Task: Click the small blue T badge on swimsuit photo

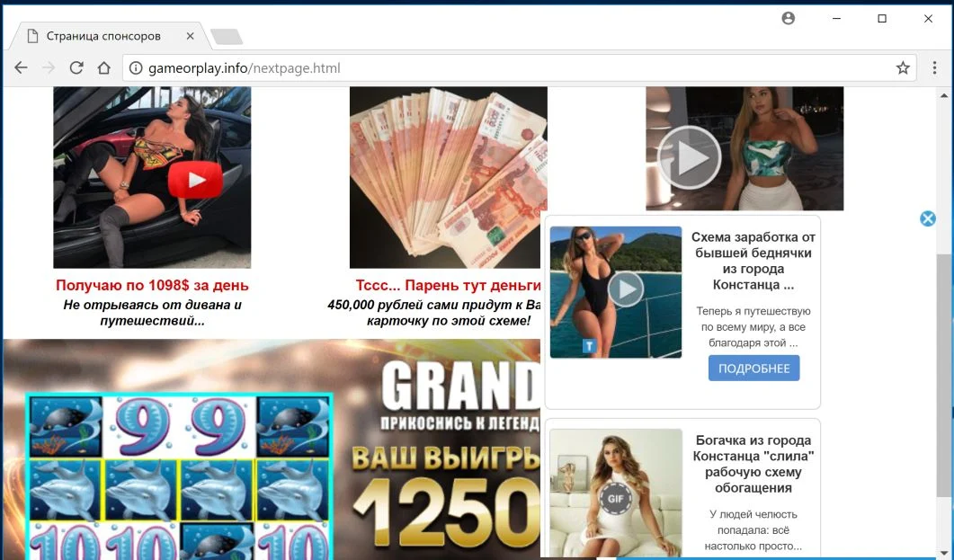Action: [589, 346]
